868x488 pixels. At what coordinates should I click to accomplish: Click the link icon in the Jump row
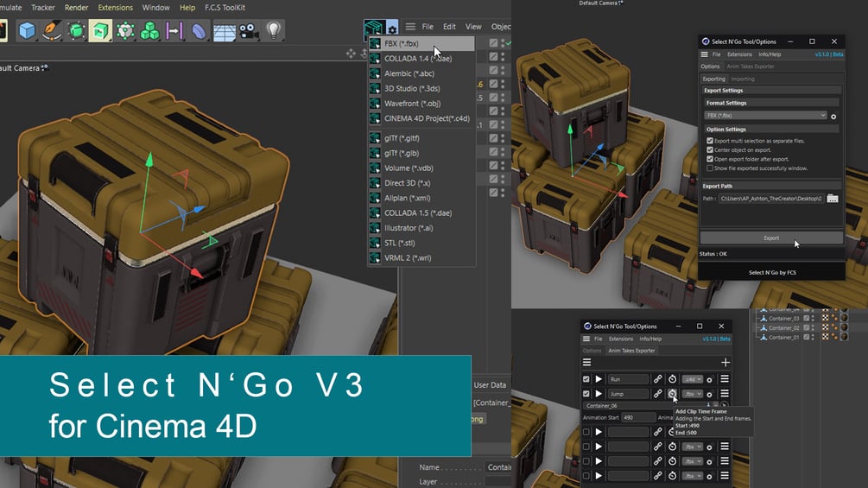[657, 393]
